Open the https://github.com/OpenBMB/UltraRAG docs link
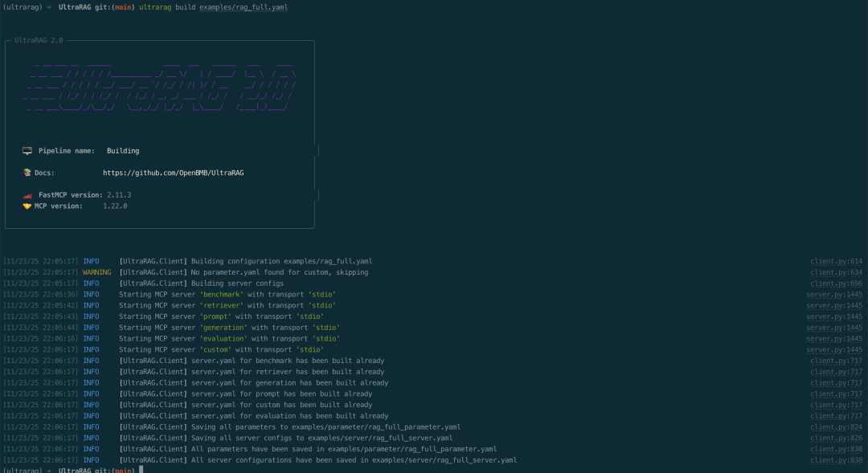Screen dimensions: 868x473 tap(174, 173)
